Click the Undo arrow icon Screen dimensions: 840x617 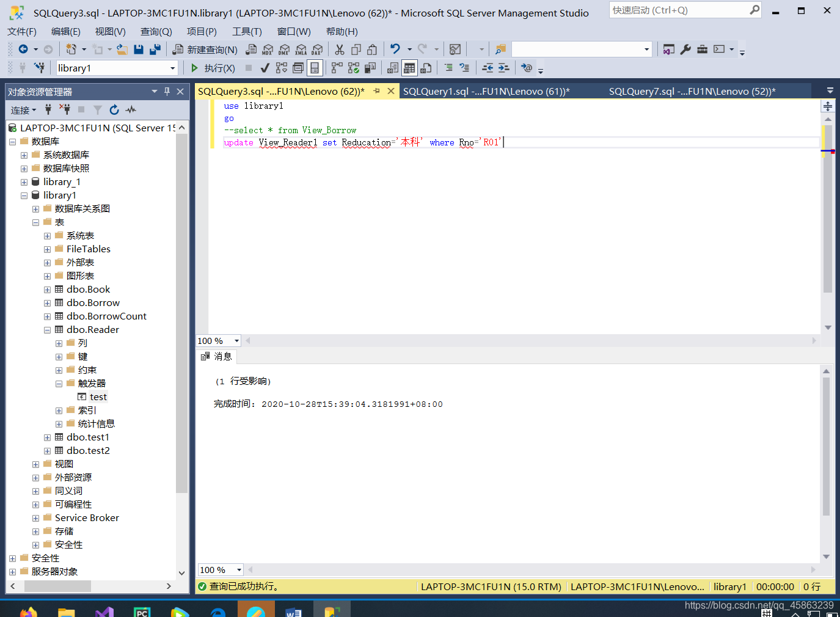point(395,49)
